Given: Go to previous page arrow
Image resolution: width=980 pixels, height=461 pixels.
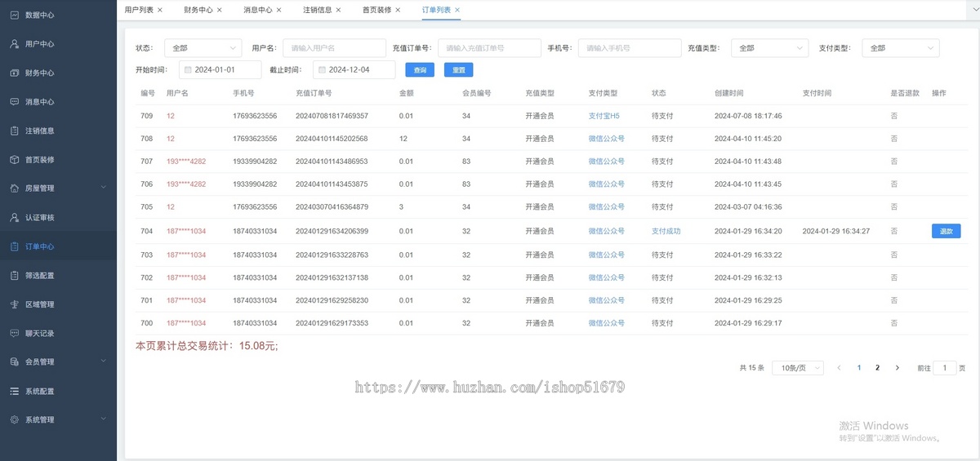Looking at the screenshot, I should 839,368.
